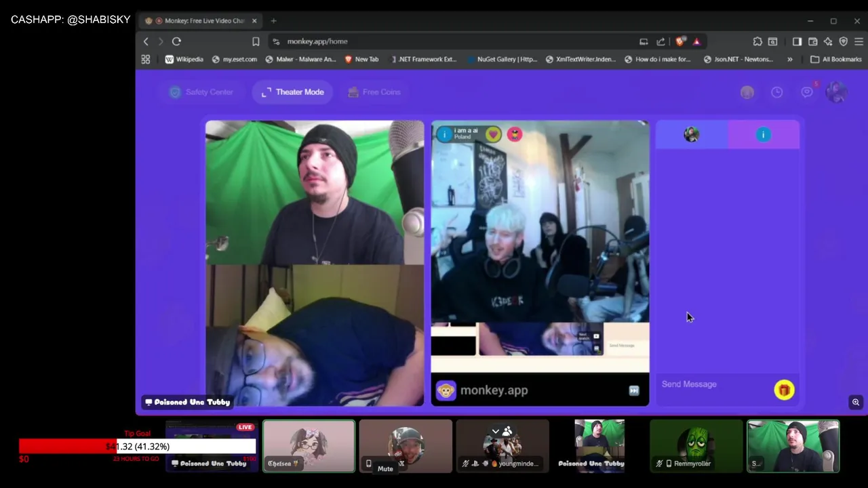Screen dimensions: 868x488
Task: Send a gift using the gift icon
Action: tap(785, 390)
